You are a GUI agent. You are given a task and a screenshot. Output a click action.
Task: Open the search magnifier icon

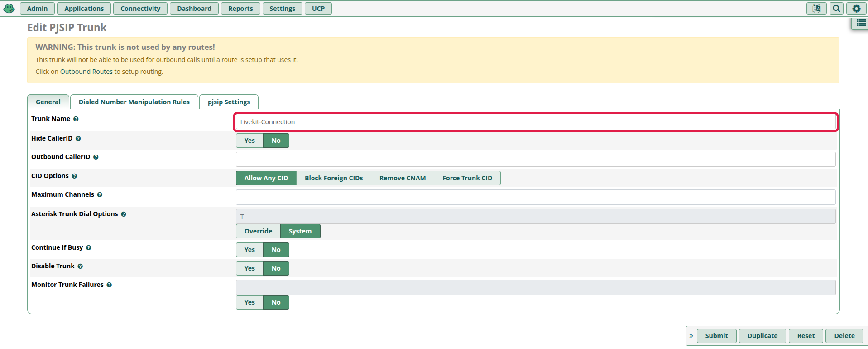pyautogui.click(x=836, y=8)
